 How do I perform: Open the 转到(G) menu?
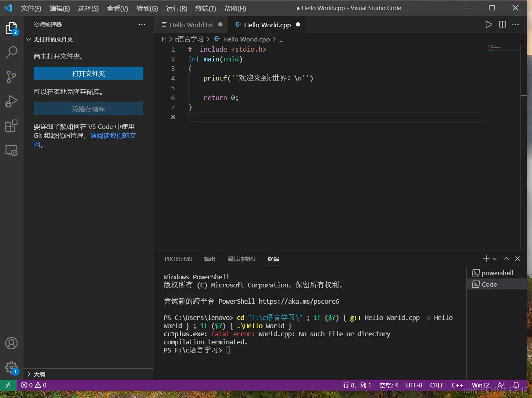tap(147, 8)
